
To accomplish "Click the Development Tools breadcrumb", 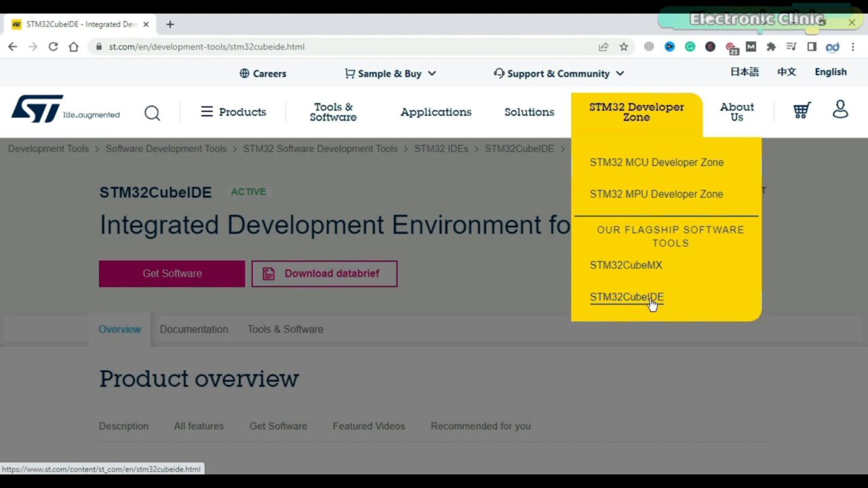I will click(x=48, y=148).
